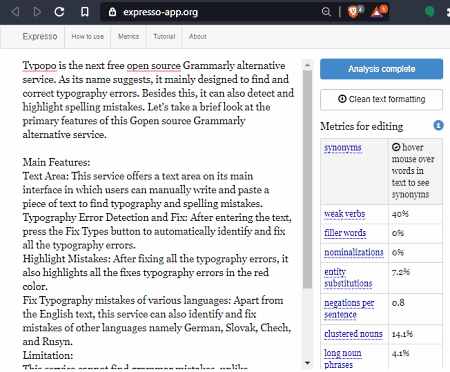Screen dimensions: 450x372
Task: Select the negations per sentence metric link
Action: tap(349, 309)
